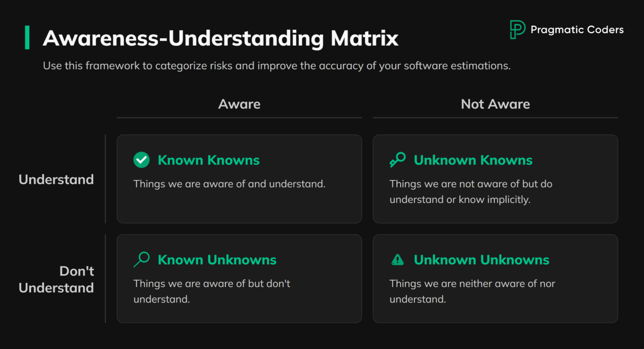The height and width of the screenshot is (349, 644).
Task: Click the 'Unknown Knowns' heading text
Action: 473,159
